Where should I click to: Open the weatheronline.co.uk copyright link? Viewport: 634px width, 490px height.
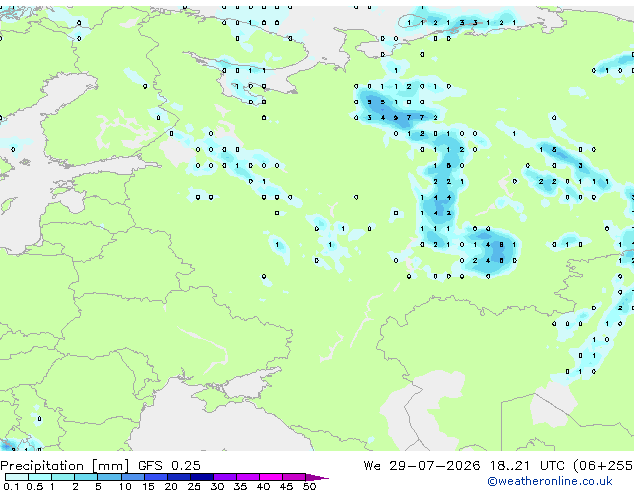549,481
